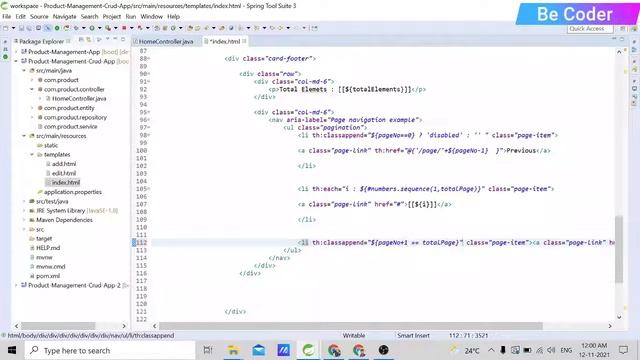Select the Package Explorer view tab
The height and width of the screenshot is (360, 640).
[41, 41]
